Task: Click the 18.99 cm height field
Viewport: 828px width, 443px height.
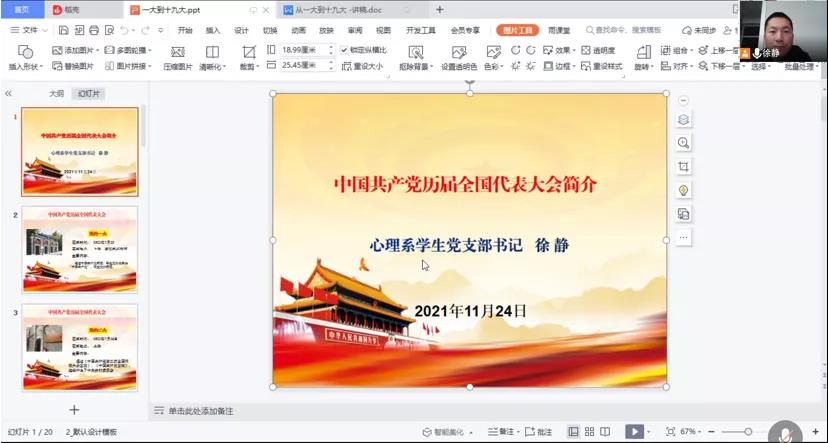Action: (x=304, y=50)
